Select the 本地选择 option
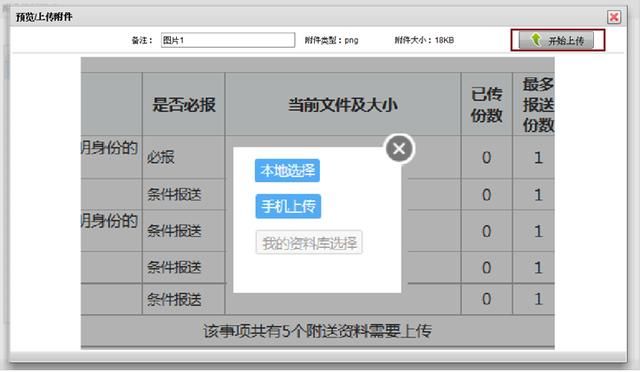640x372 pixels. click(287, 170)
